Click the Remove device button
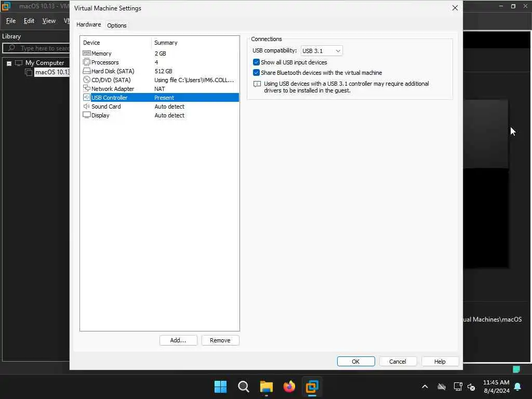This screenshot has height=399, width=532. pos(220,340)
